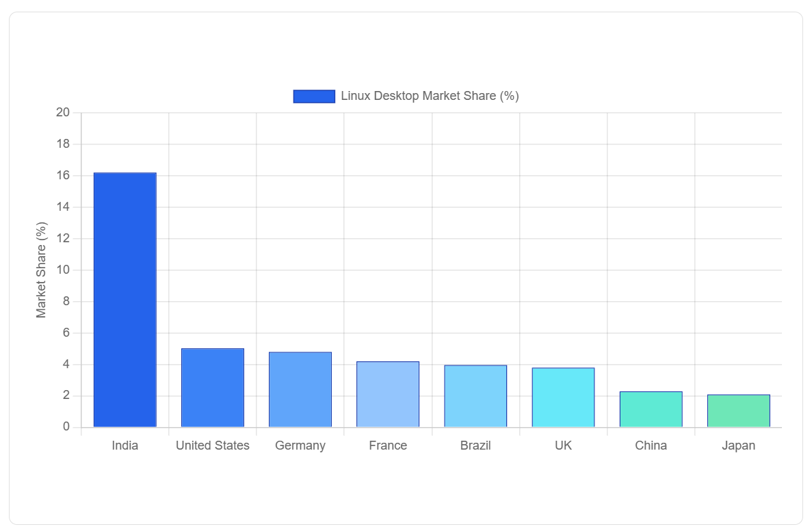Click the 'United States' axis label

point(213,446)
